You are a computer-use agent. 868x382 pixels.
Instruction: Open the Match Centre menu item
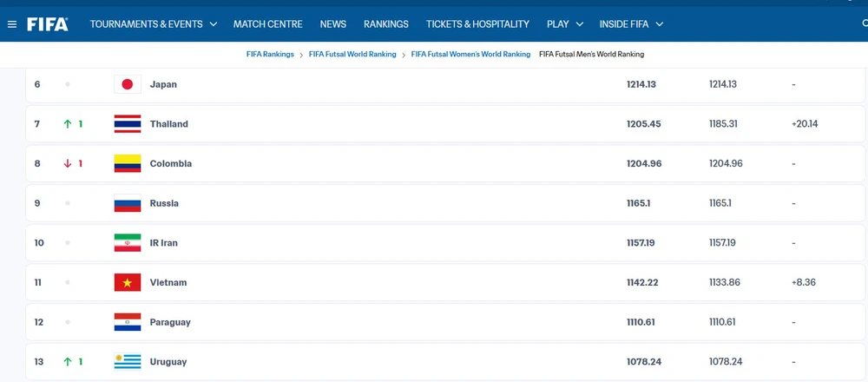[x=268, y=24]
